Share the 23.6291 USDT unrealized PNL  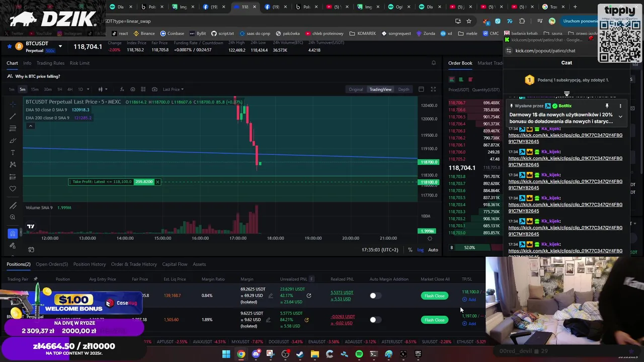[309, 296]
